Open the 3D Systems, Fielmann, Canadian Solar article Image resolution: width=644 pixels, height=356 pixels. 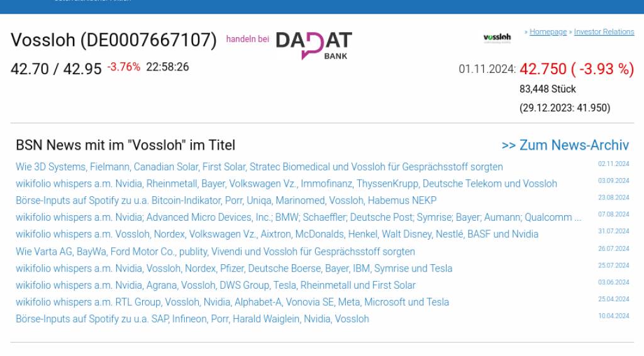pos(259,167)
